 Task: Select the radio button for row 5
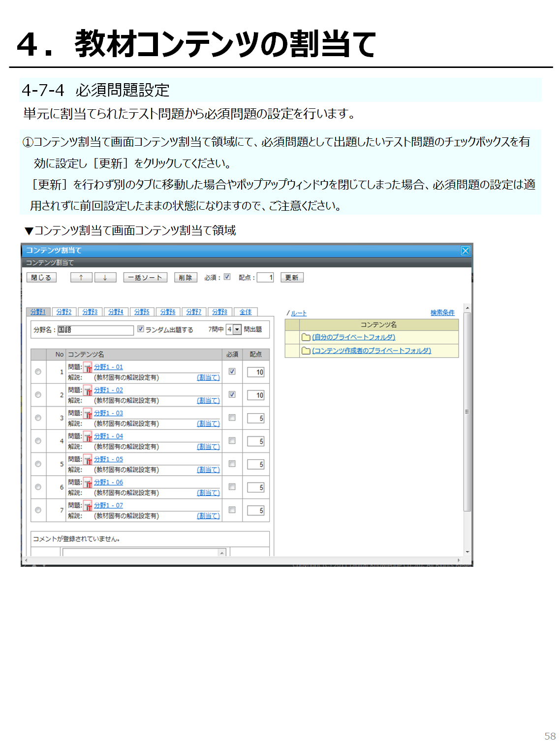pyautogui.click(x=38, y=464)
